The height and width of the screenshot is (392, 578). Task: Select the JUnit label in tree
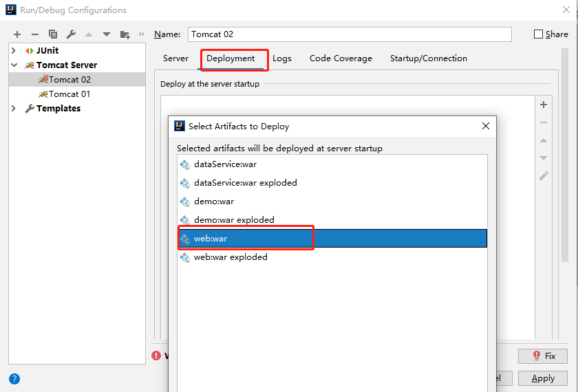click(47, 50)
